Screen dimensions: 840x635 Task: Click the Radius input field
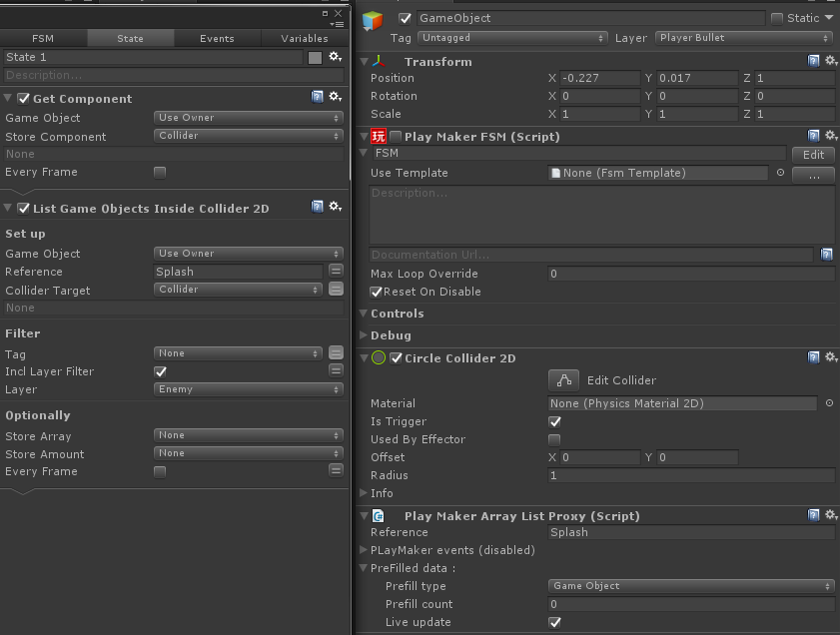[691, 475]
